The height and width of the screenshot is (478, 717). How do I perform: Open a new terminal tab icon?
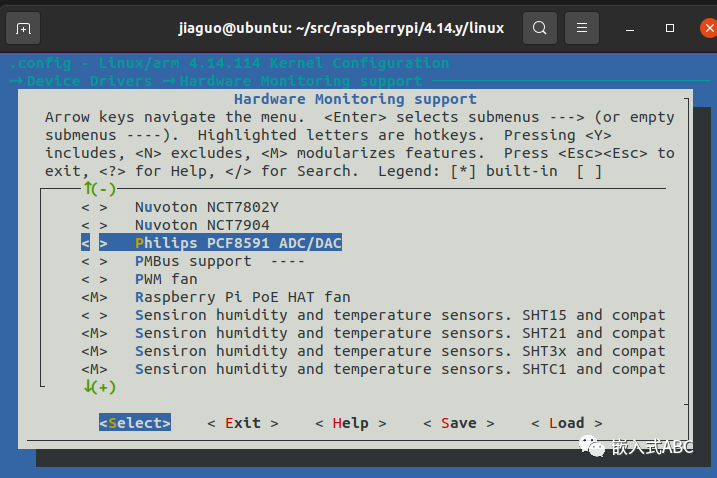pos(23,28)
